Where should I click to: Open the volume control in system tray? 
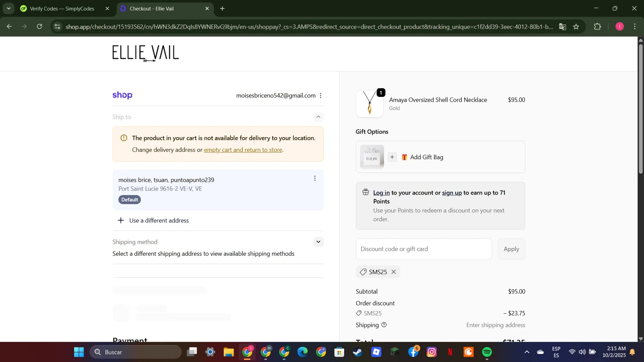(x=582, y=352)
